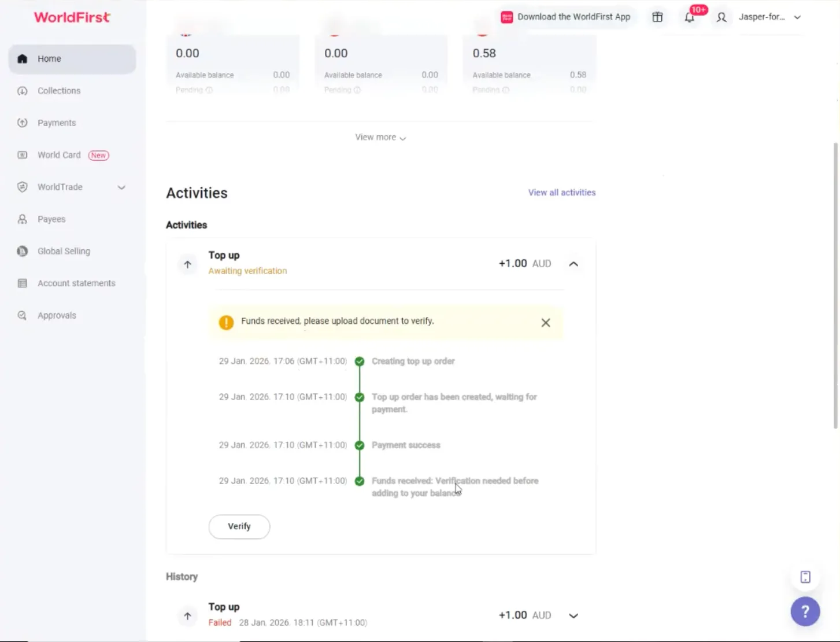Viewport: 840px width, 642px height.
Task: Expand the failed Top up history entry
Action: pos(573,615)
